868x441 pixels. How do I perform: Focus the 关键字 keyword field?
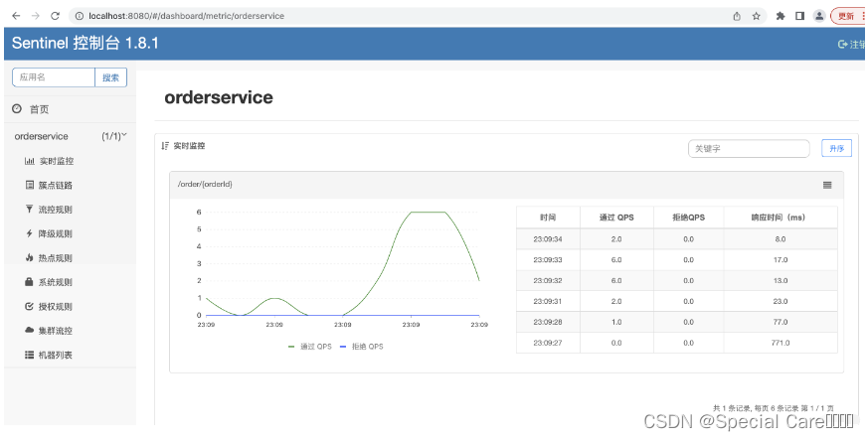click(749, 149)
